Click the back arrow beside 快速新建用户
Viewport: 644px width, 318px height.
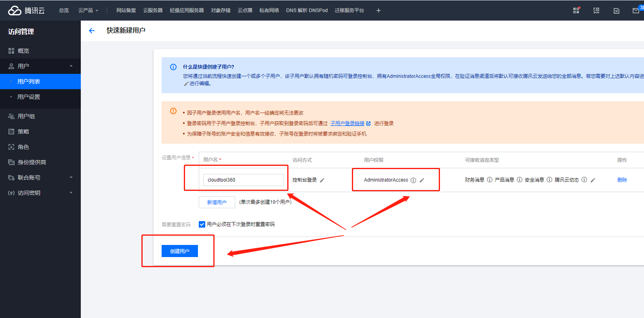[92, 31]
